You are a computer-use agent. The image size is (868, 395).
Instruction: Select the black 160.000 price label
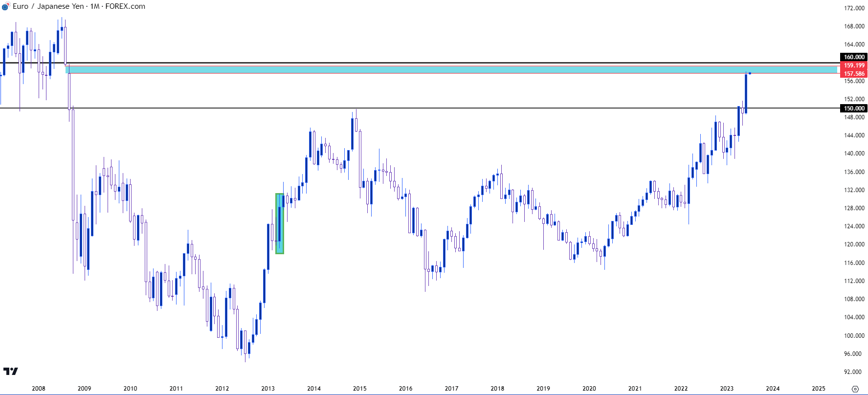[x=853, y=57]
